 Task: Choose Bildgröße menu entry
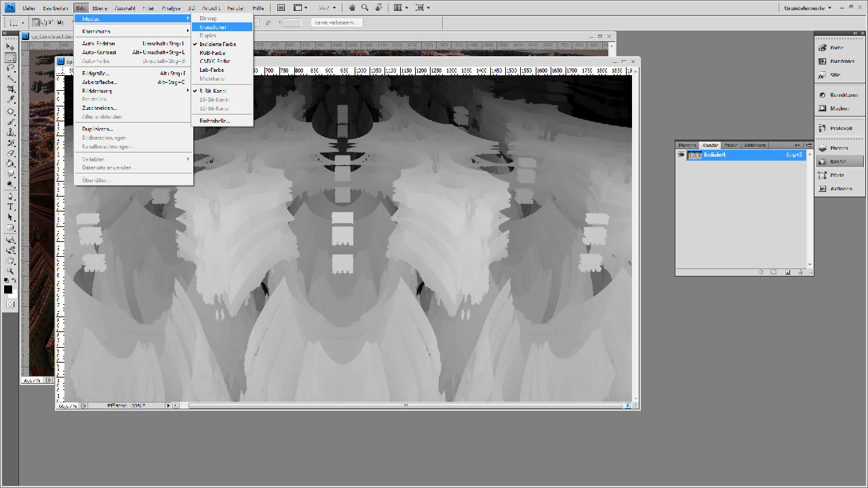click(133, 73)
